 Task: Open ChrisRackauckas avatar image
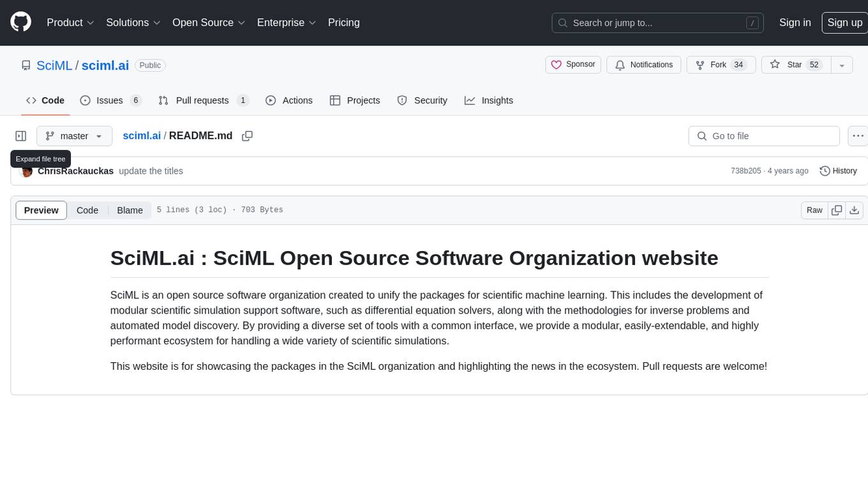pos(26,171)
